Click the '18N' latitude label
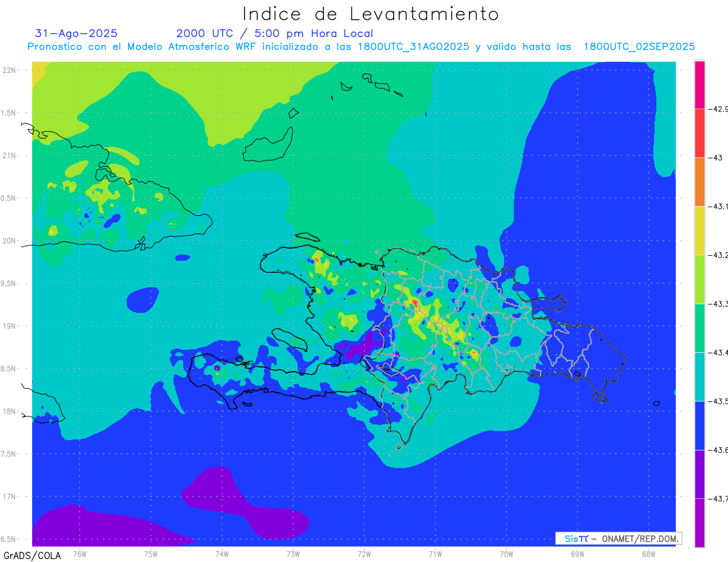 [10, 411]
